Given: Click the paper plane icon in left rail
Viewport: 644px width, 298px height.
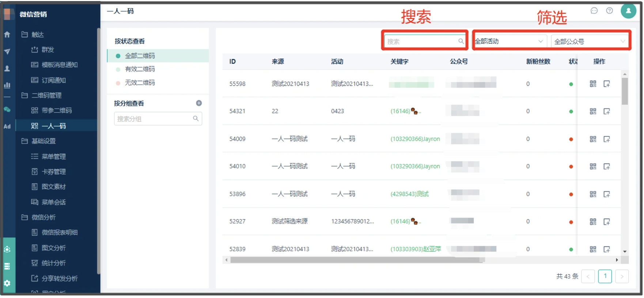Looking at the screenshot, I should 7,51.
